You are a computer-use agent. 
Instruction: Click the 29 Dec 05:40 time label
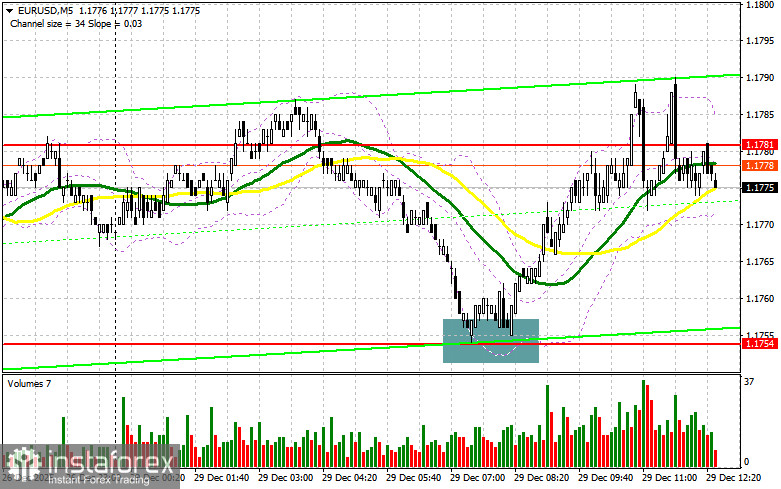(x=413, y=478)
